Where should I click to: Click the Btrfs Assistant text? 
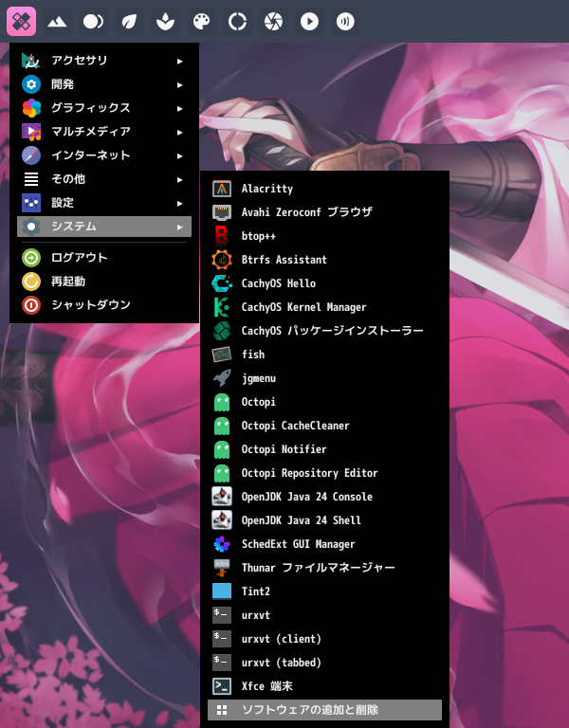pos(284,260)
